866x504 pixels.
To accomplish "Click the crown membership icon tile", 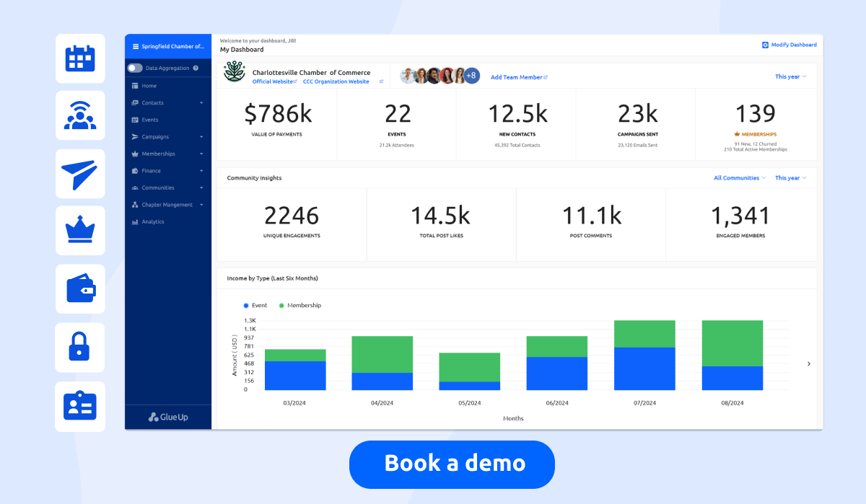I will click(x=80, y=231).
